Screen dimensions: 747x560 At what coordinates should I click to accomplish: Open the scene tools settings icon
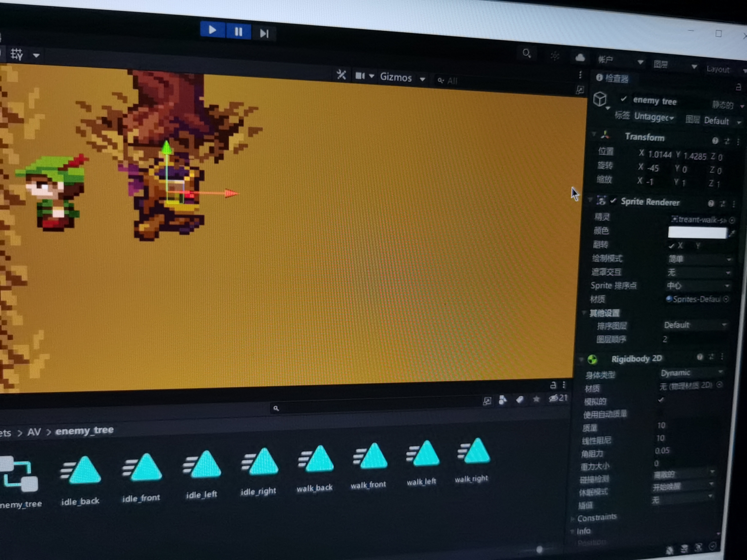pos(341,75)
